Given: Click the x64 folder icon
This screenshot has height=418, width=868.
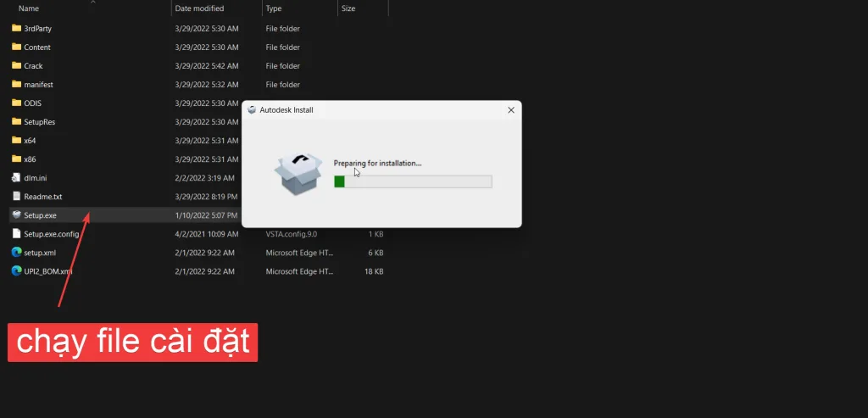Looking at the screenshot, I should (x=17, y=141).
